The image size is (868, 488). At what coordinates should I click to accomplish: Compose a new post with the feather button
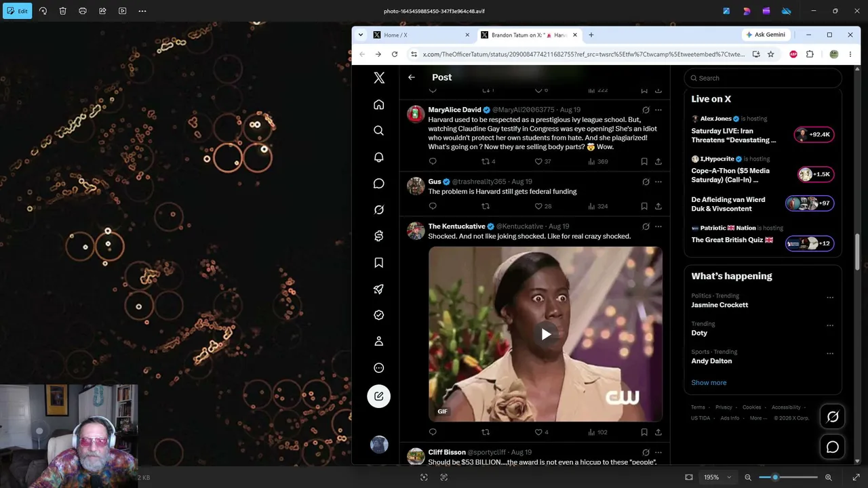click(379, 396)
